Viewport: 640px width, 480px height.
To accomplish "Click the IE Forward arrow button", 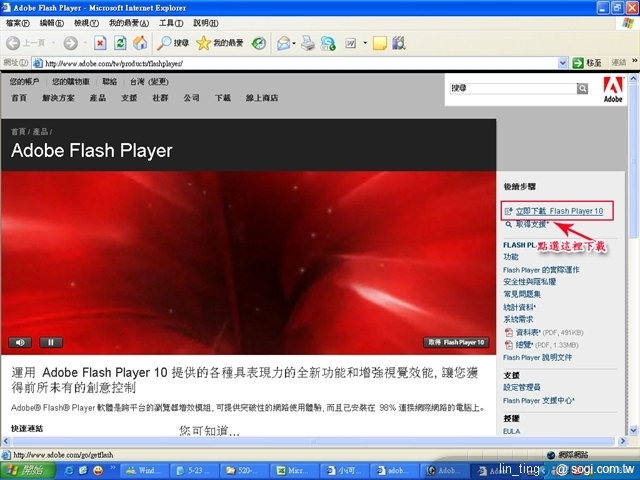I will pos(71,43).
